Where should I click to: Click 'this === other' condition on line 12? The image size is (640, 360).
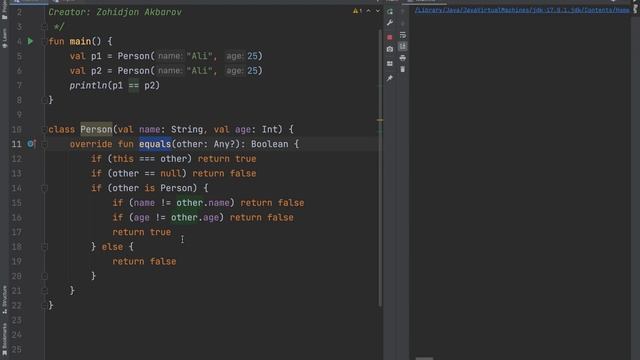pyautogui.click(x=149, y=159)
